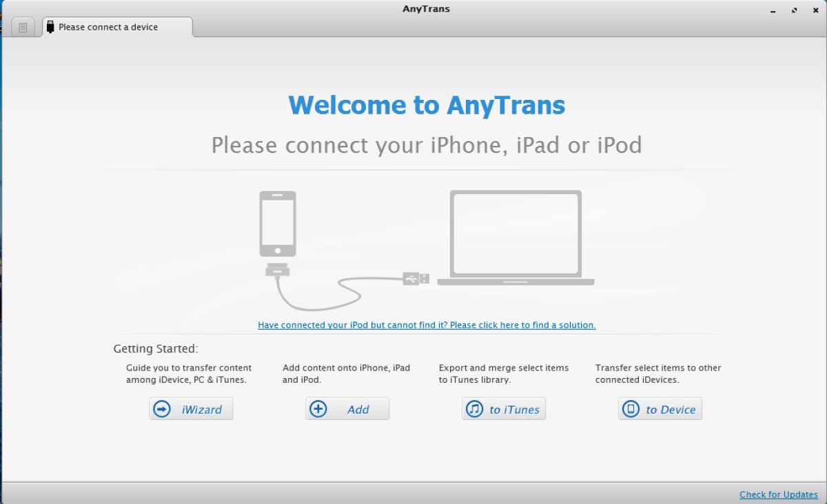This screenshot has height=504, width=827.
Task: Launch the iWizard transfer guide
Action: (191, 408)
